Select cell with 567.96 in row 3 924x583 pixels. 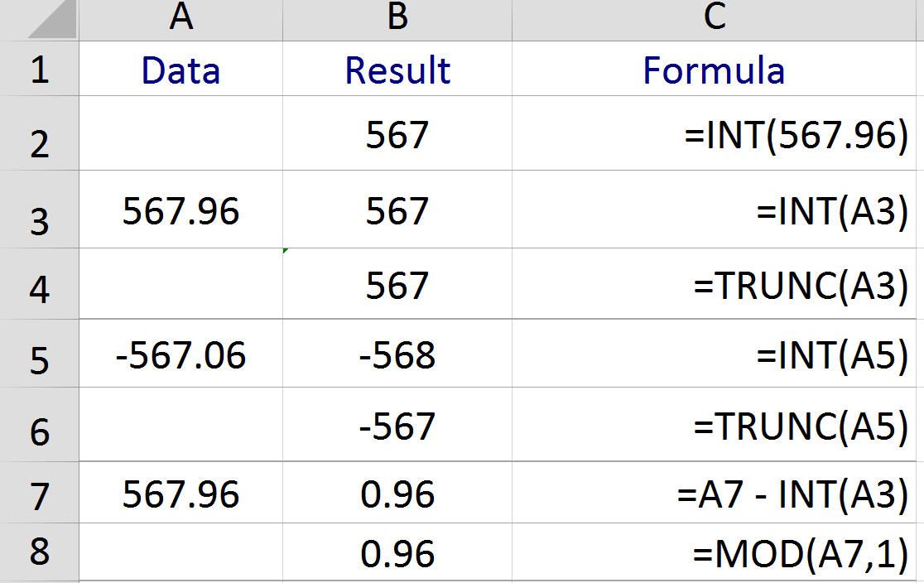pyautogui.click(x=181, y=210)
